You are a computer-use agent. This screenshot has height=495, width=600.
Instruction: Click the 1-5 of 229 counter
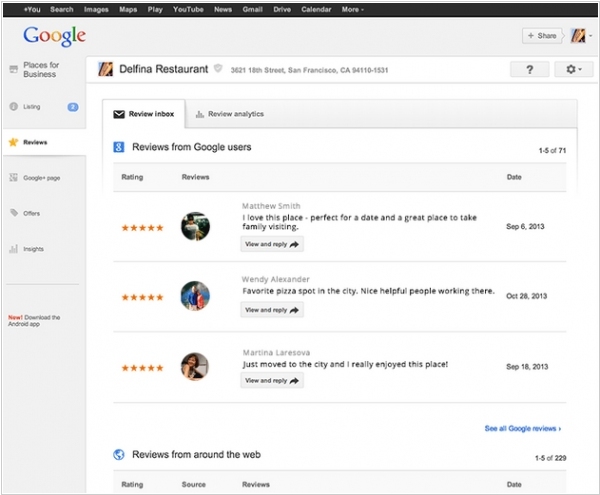click(551, 458)
